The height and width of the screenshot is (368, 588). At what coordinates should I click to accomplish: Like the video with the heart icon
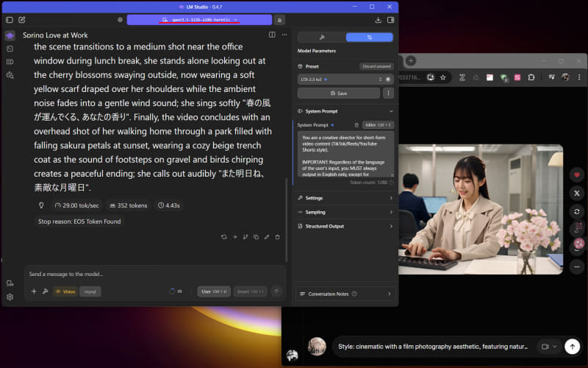(577, 174)
